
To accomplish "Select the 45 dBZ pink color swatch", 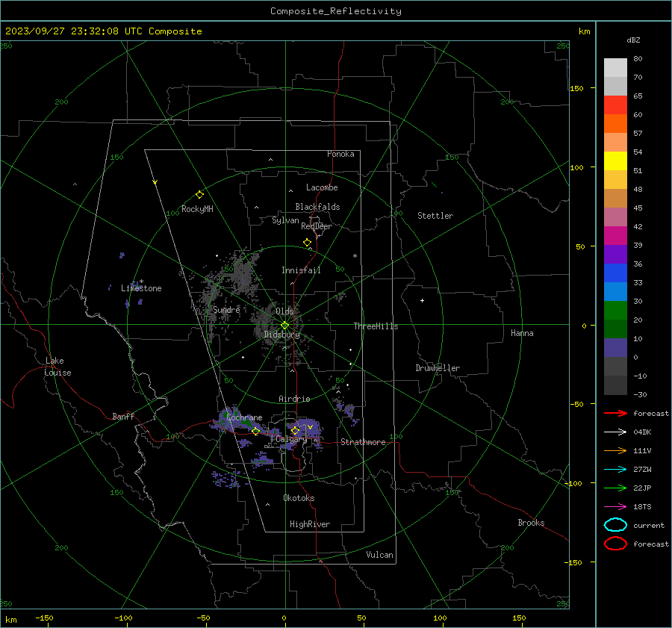I will 615,217.
